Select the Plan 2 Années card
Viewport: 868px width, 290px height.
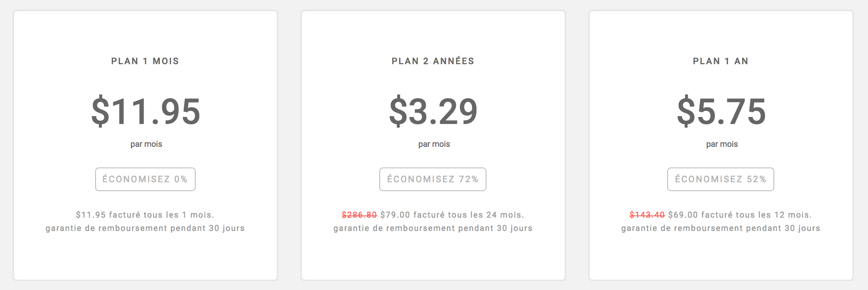pos(433,145)
